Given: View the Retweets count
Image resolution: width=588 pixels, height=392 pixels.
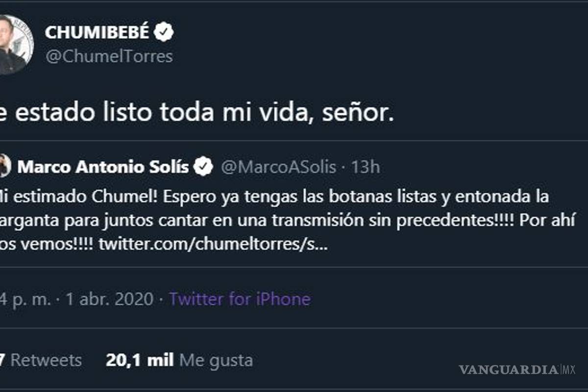Looking at the screenshot, I should click(x=42, y=360).
